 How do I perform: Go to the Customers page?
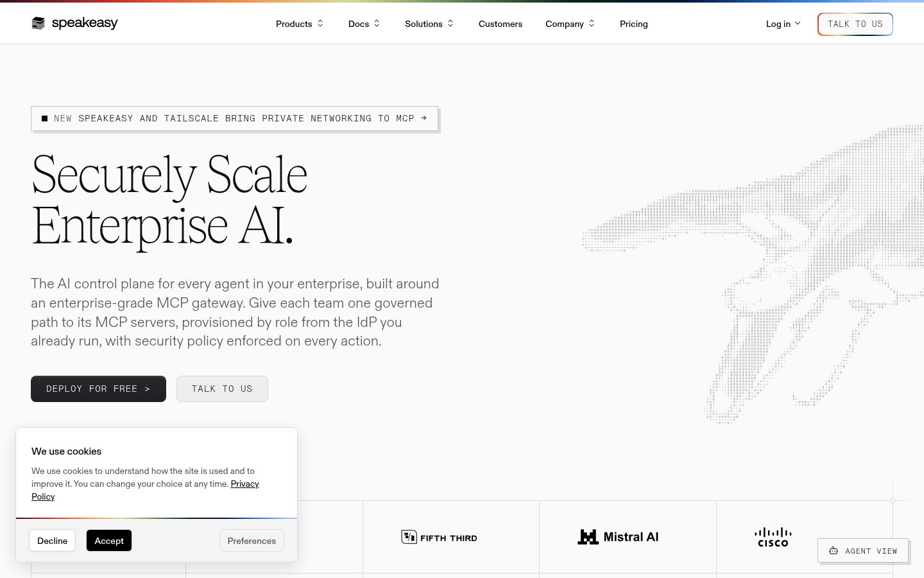pos(501,24)
